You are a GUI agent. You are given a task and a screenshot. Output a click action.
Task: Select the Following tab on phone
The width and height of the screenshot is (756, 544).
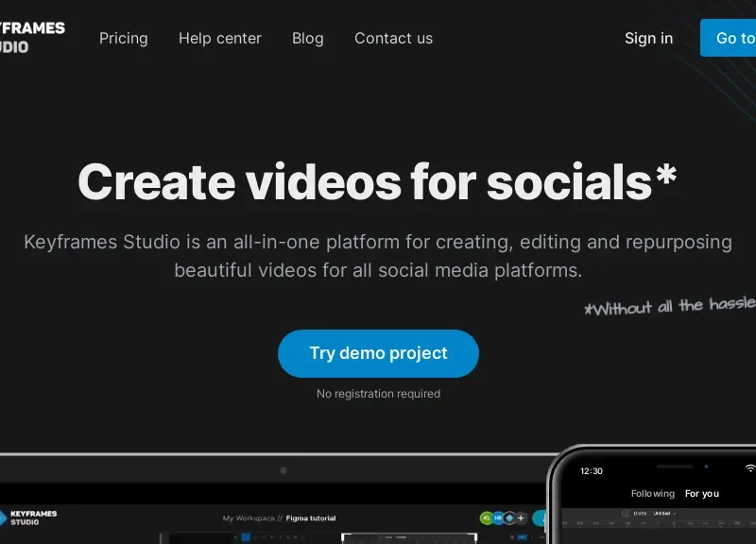tap(652, 493)
